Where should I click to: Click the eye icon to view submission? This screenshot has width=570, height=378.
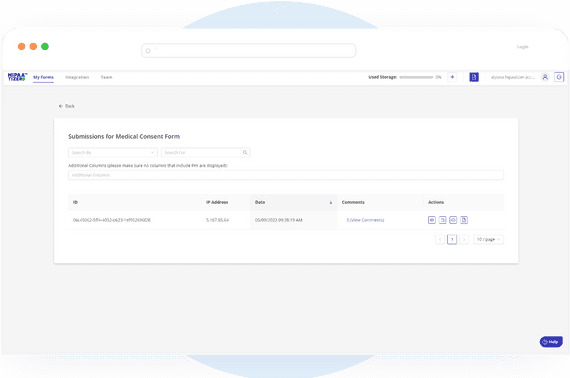[431, 220]
